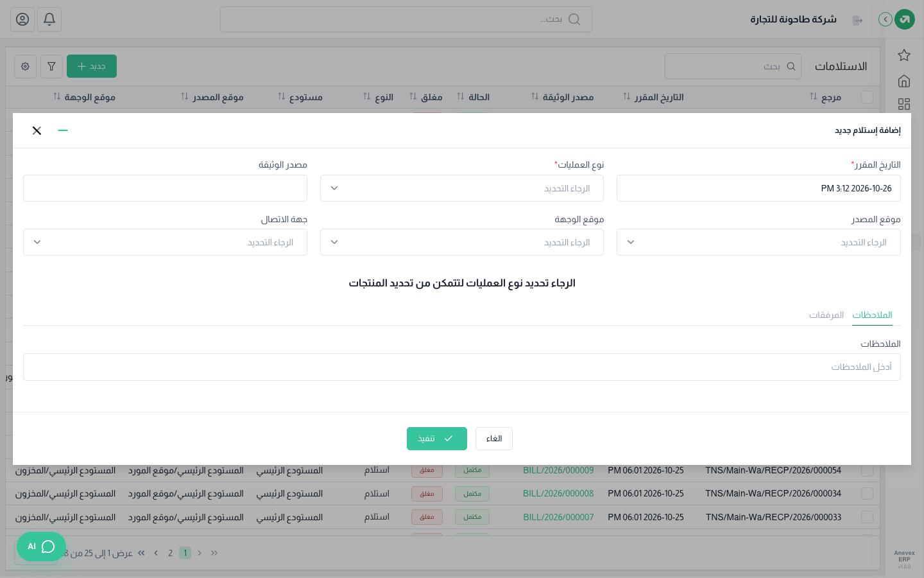The width and height of the screenshot is (924, 578).
Task: Expand the موقع الوجهة dropdown
Action: tap(462, 242)
